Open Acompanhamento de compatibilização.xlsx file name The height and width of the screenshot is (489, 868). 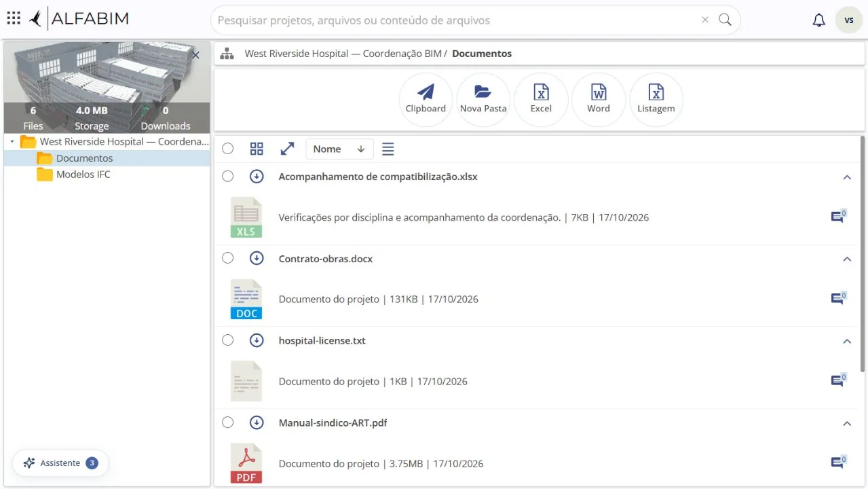[378, 177]
